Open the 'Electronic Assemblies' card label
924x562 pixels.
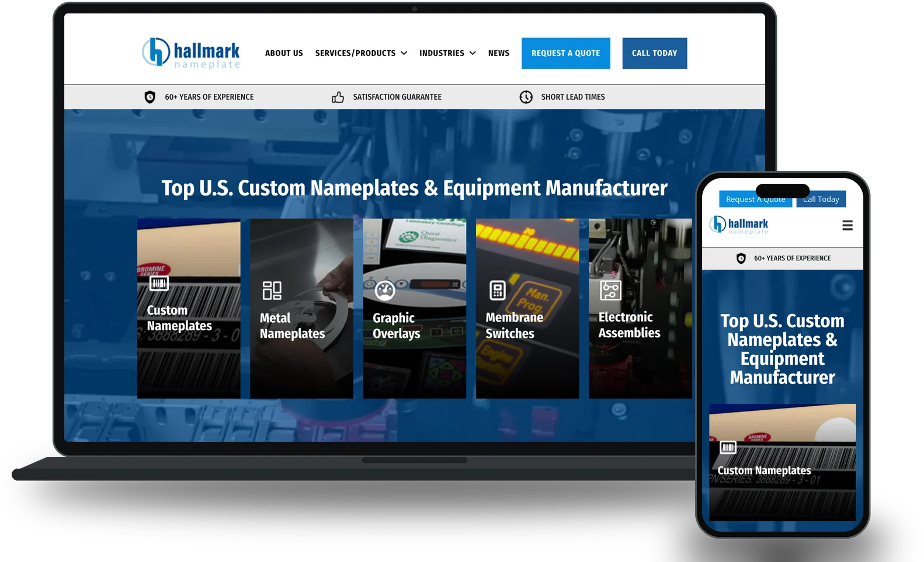(629, 325)
